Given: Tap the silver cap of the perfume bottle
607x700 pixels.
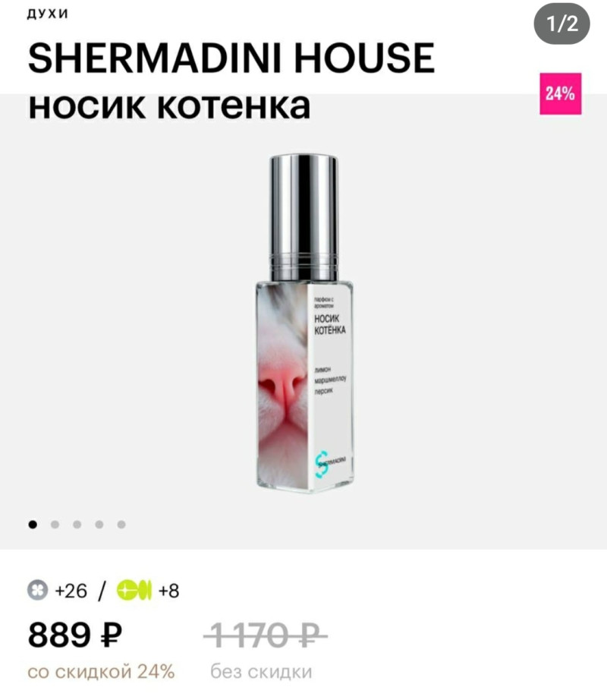Looking at the screenshot, I should tap(303, 218).
